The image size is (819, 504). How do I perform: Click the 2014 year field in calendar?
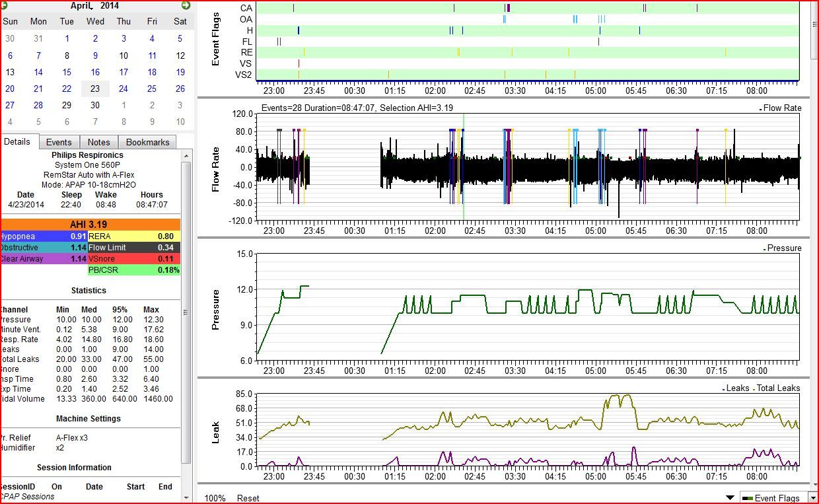pos(110,5)
